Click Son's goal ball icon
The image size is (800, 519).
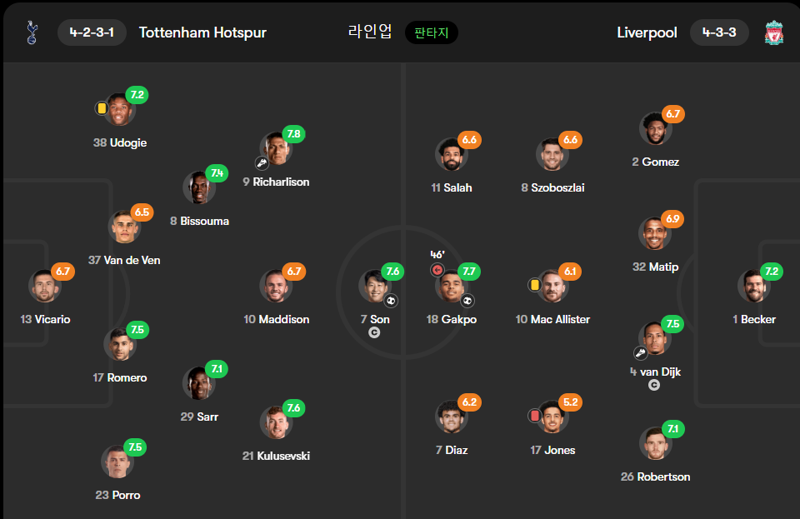391,301
